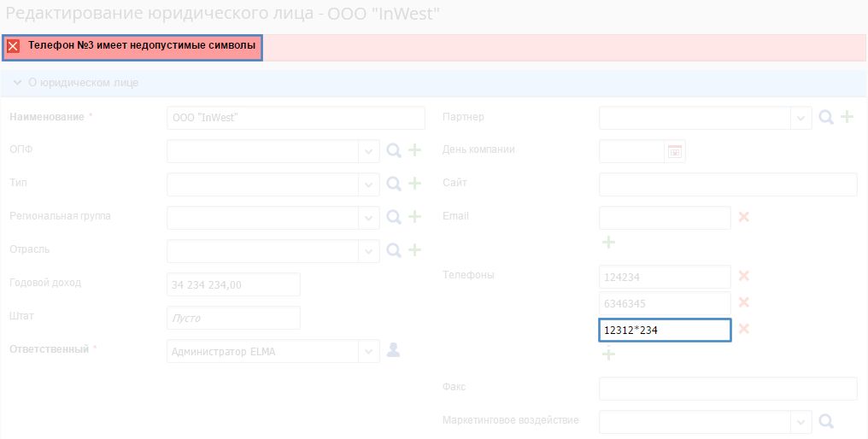Screen dimensions: 868x439
Task: Add another Email with the green plus
Action: tap(608, 242)
